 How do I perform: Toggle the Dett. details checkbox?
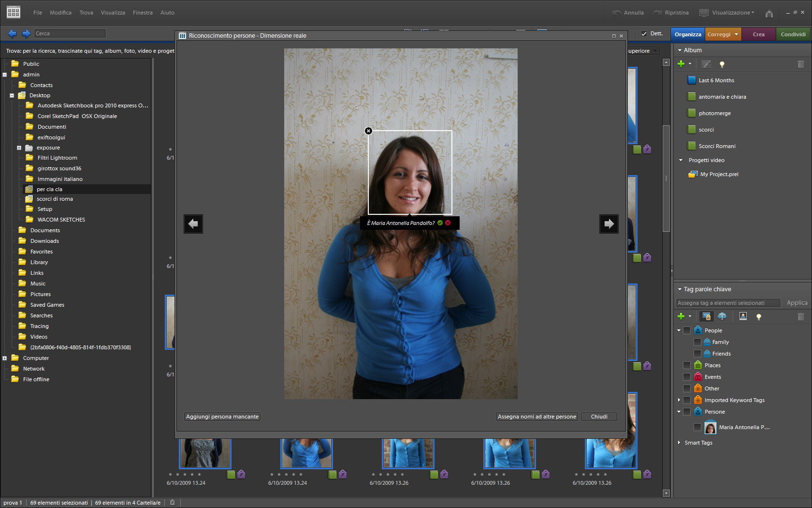pyautogui.click(x=644, y=34)
